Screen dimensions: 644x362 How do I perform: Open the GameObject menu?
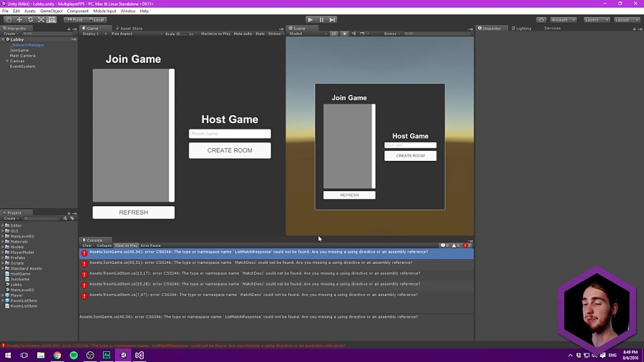point(51,11)
